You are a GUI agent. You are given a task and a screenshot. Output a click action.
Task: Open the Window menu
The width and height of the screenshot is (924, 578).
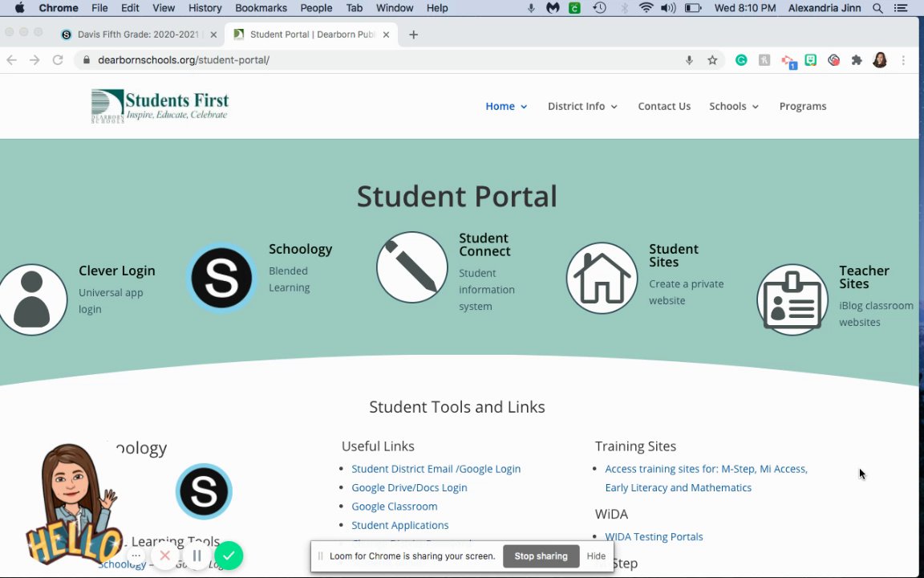click(x=395, y=8)
